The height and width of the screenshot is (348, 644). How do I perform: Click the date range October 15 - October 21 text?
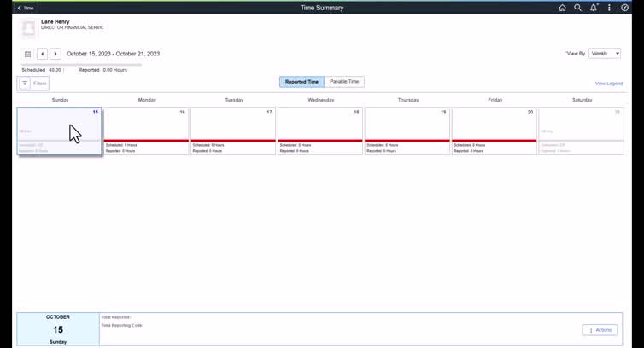pos(114,54)
